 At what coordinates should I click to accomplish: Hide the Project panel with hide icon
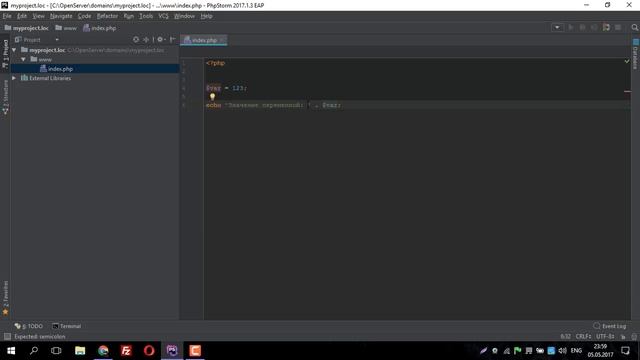point(173,40)
